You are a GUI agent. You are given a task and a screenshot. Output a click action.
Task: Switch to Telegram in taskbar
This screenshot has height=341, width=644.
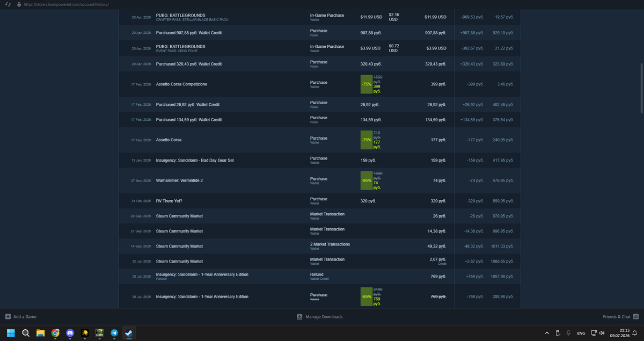click(114, 333)
